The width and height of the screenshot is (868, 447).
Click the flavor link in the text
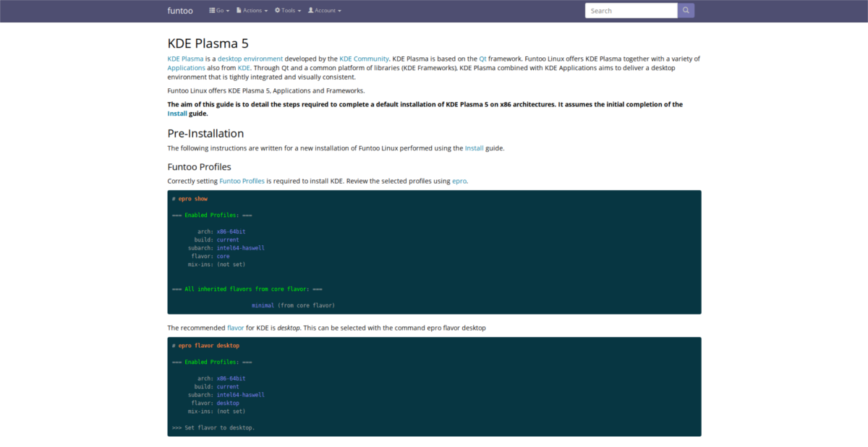tap(236, 328)
